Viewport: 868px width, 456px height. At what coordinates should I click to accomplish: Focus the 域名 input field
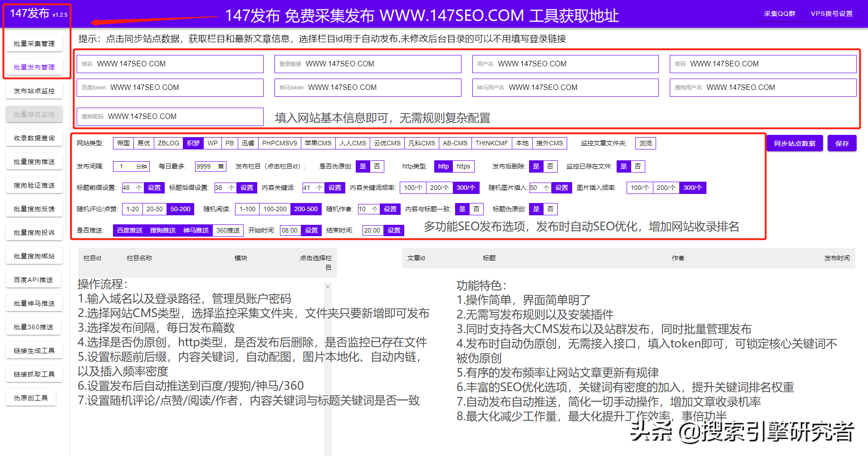(x=170, y=64)
